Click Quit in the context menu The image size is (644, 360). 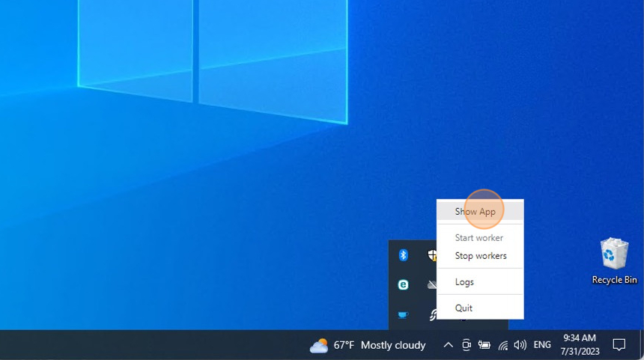point(464,308)
